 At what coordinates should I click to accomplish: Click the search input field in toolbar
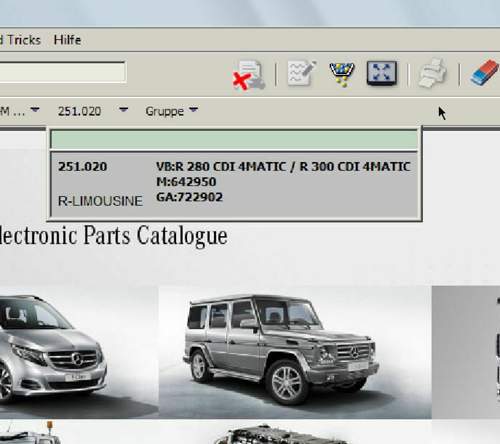(x=63, y=72)
